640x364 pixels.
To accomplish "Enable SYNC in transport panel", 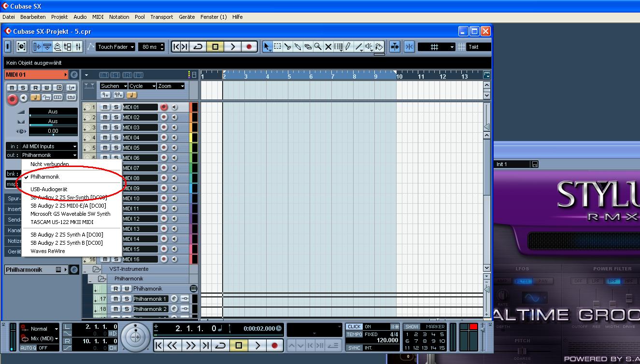I will coord(354,348).
